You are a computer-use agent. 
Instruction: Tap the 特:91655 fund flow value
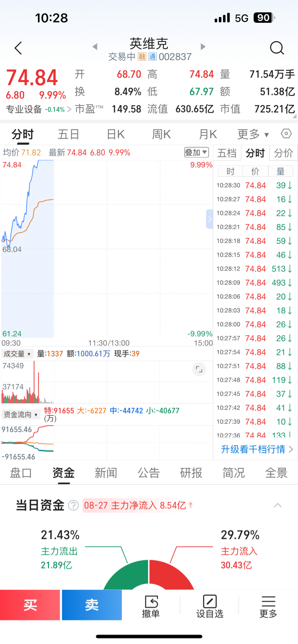[59, 411]
